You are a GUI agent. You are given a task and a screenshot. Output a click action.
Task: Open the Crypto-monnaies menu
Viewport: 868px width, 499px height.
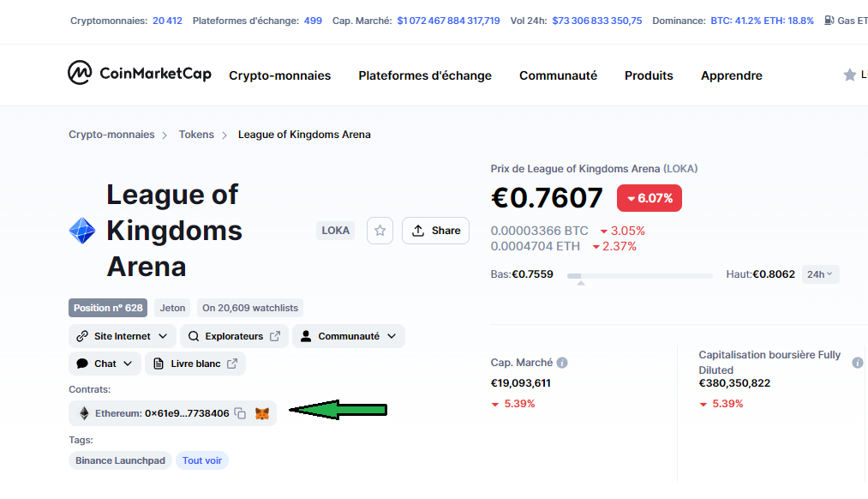(279, 75)
